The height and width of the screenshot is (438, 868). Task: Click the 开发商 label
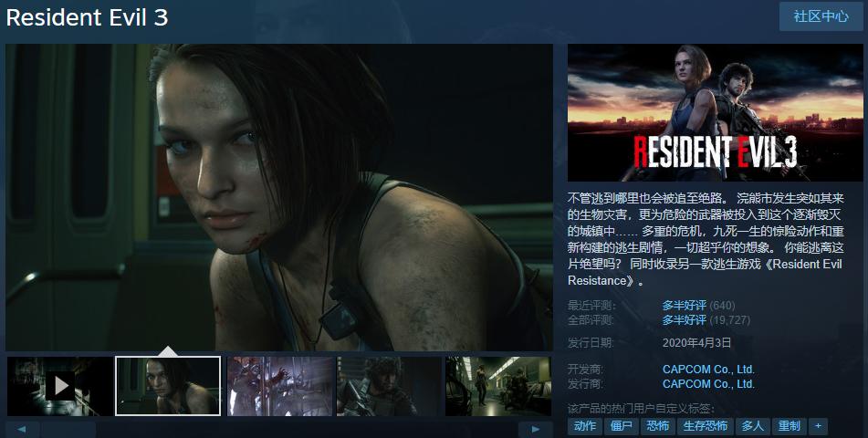[586, 370]
